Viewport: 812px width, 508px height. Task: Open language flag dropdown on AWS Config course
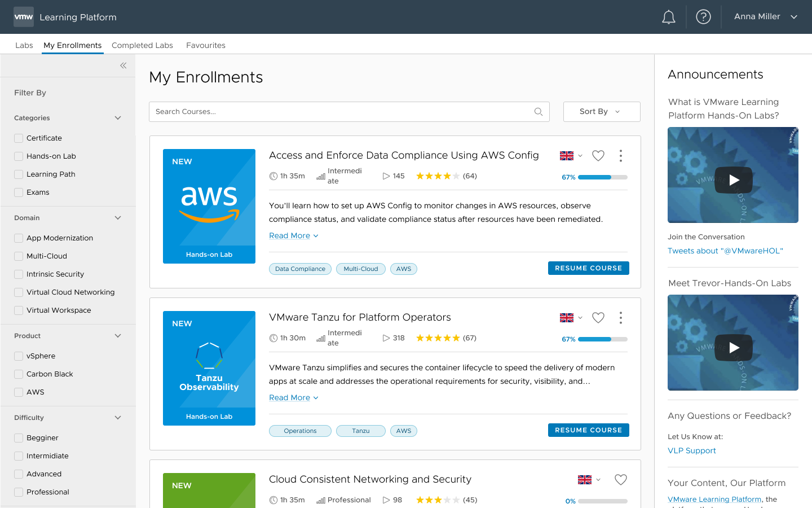click(571, 156)
